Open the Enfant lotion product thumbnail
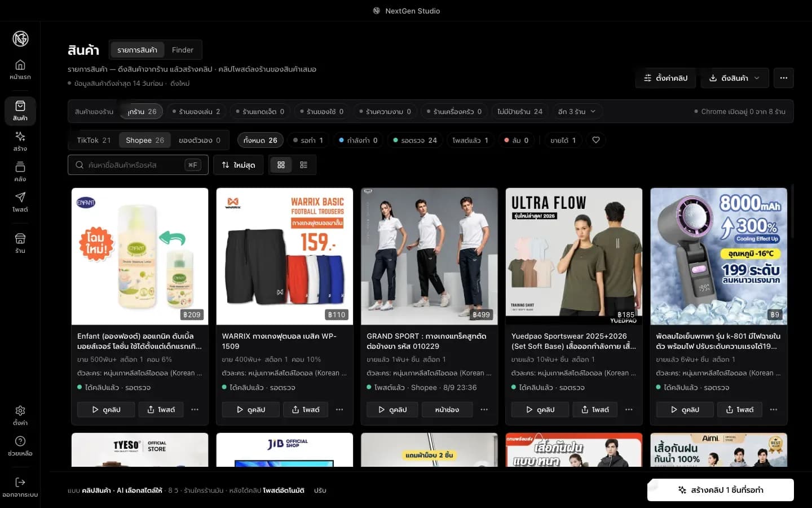 click(x=140, y=256)
